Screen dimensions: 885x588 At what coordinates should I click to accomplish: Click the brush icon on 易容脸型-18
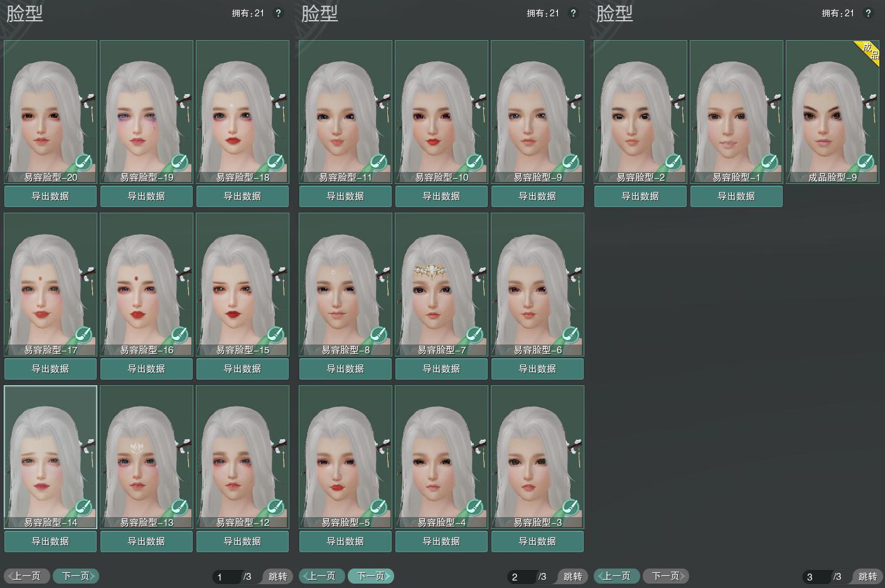click(276, 163)
